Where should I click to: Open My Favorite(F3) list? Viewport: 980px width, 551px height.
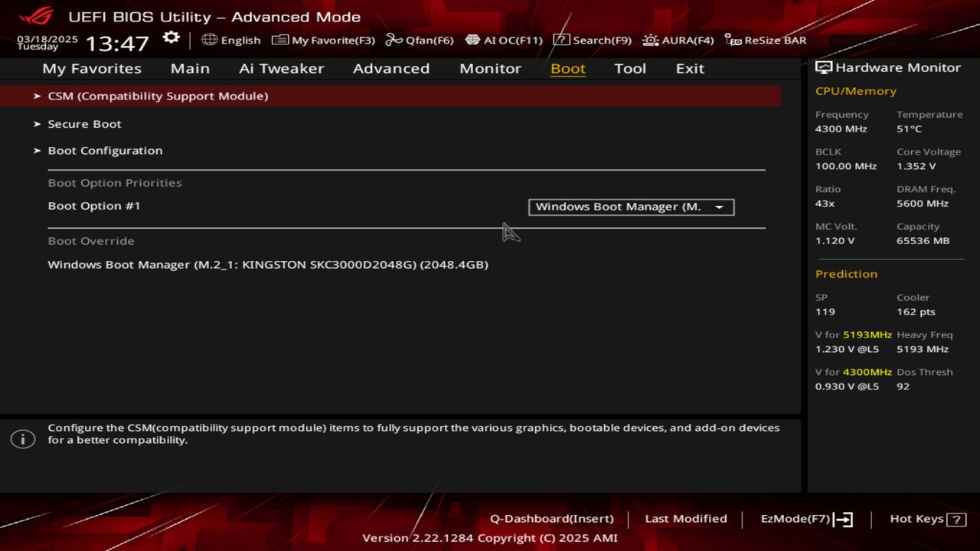(323, 40)
